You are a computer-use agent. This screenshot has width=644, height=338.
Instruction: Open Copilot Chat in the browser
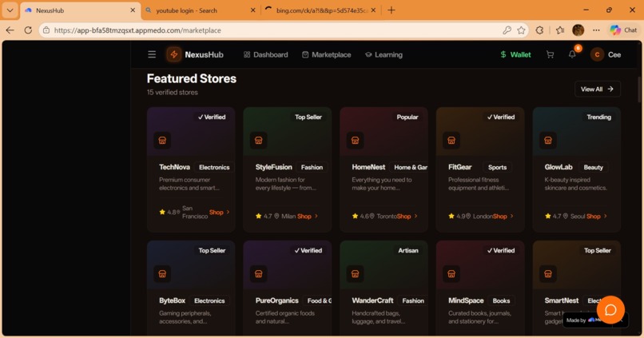point(623,30)
